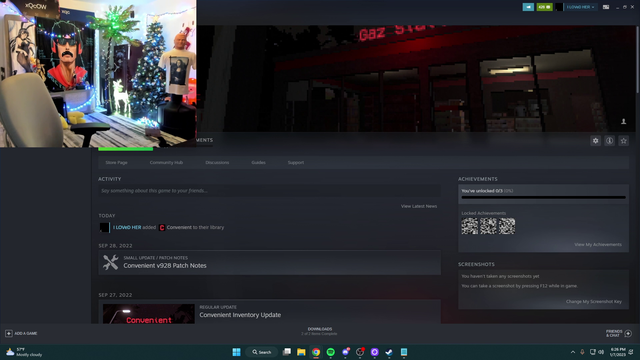
Task: Open the volume control in tray
Action: point(601,352)
